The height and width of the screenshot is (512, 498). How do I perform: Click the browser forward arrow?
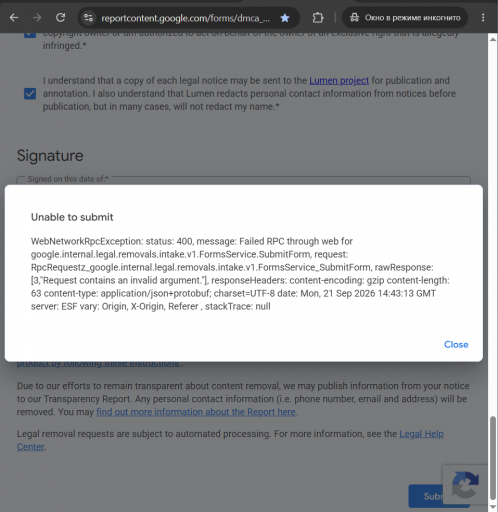point(37,17)
